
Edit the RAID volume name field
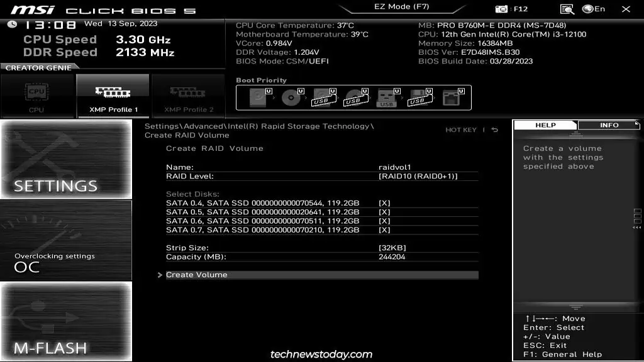[394, 167]
